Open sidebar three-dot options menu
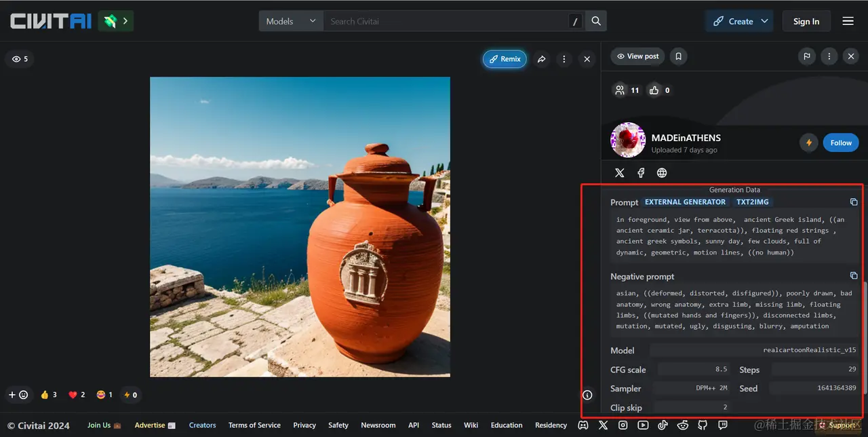Viewport: 868px width, 437px height. pos(829,56)
